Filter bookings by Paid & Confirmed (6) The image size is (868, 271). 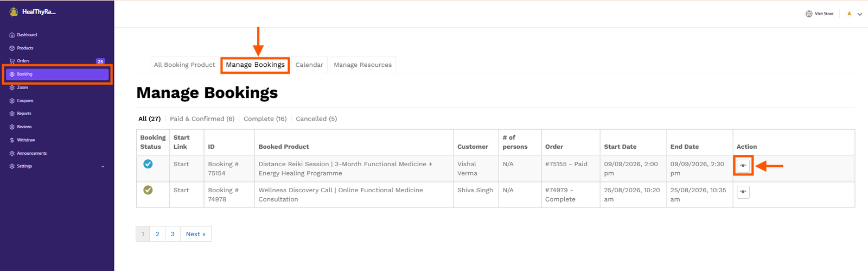(x=202, y=119)
